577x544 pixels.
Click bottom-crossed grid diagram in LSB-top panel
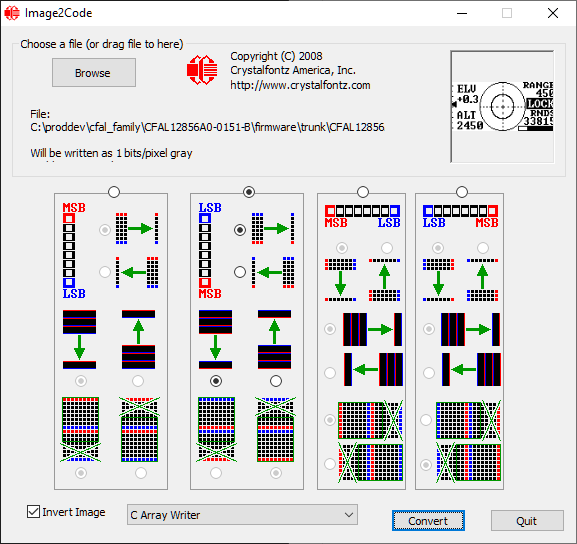click(x=216, y=429)
